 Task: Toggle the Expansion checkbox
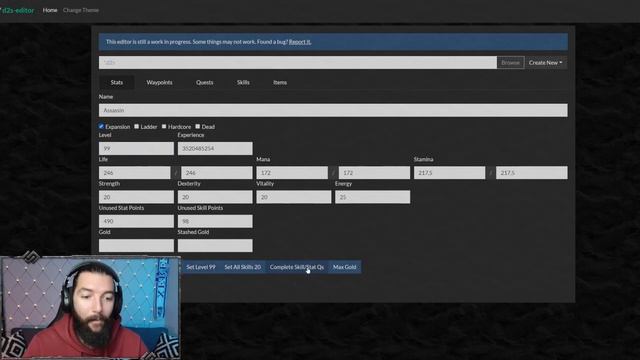[x=101, y=127]
